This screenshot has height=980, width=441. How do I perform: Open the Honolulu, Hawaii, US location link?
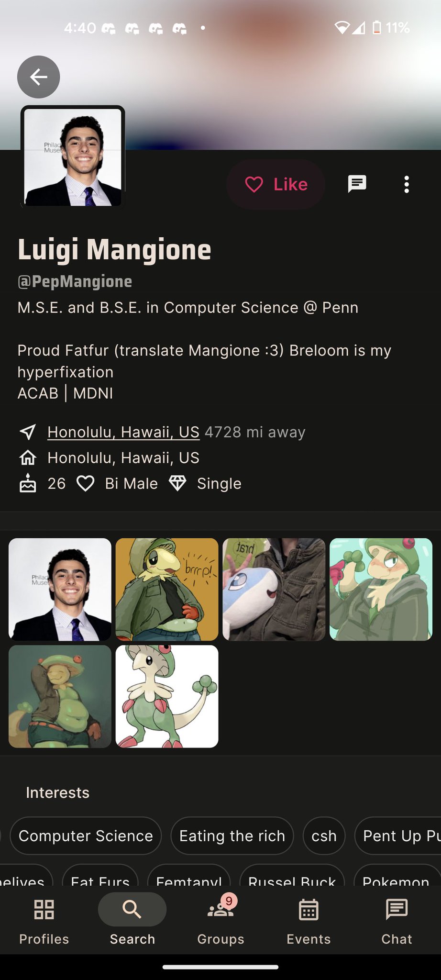(123, 432)
